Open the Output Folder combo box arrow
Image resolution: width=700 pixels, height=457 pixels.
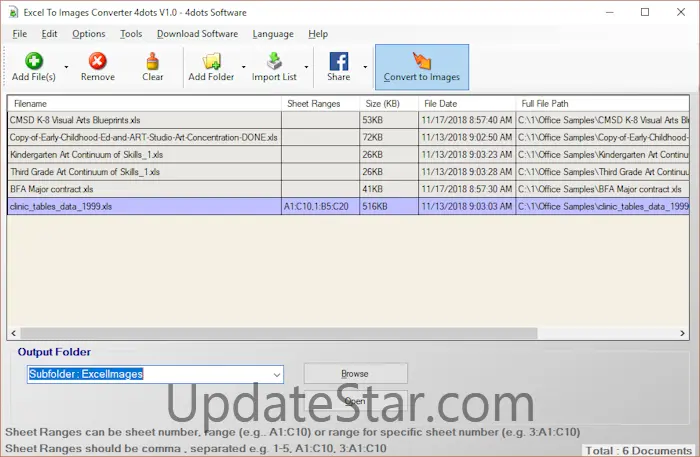point(277,374)
